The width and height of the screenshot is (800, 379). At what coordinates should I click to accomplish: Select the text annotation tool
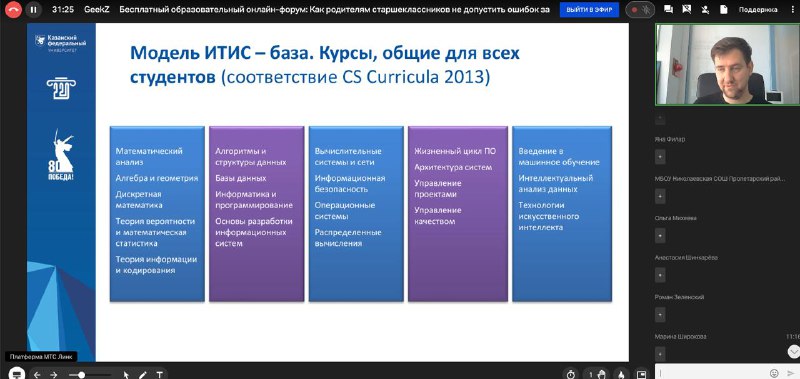coord(159,375)
